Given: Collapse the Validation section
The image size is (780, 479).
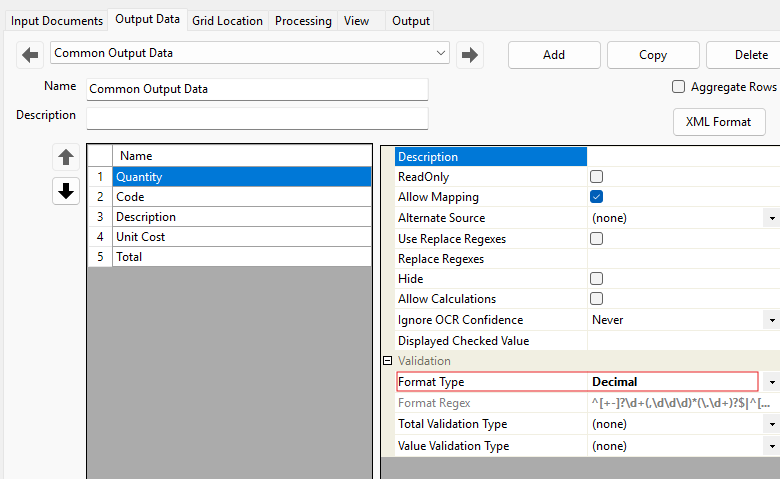Looking at the screenshot, I should click(x=387, y=361).
